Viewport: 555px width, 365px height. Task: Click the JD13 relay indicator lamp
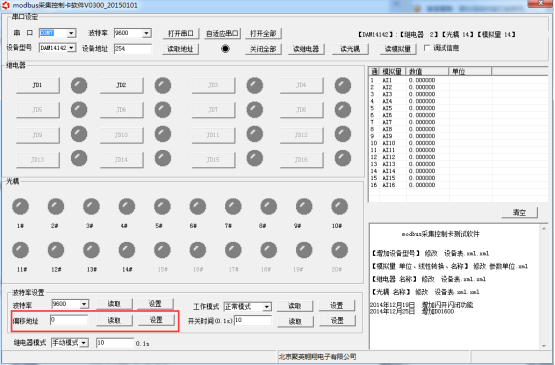tap(79, 158)
